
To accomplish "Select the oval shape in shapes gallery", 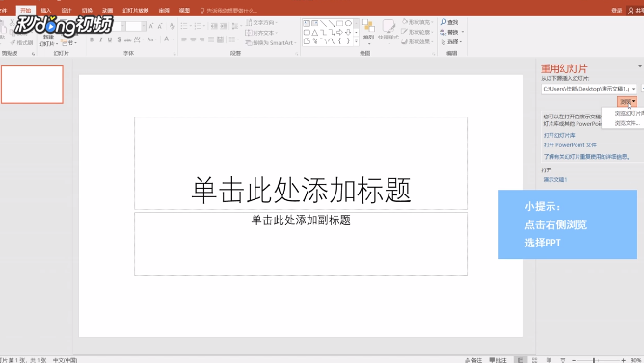I will coord(348,23).
